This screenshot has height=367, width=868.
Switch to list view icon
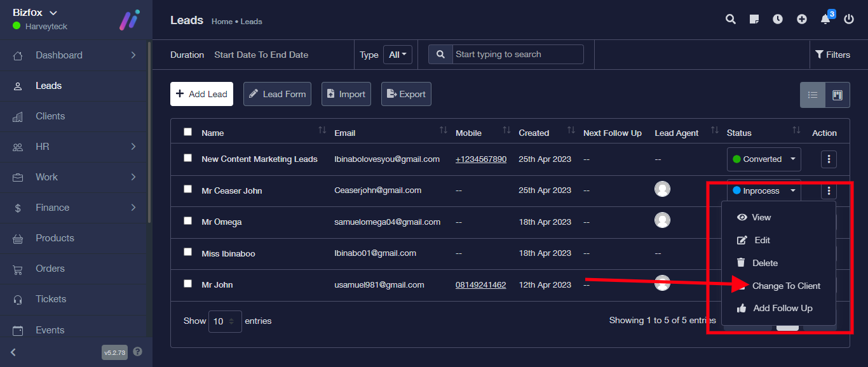click(x=813, y=95)
